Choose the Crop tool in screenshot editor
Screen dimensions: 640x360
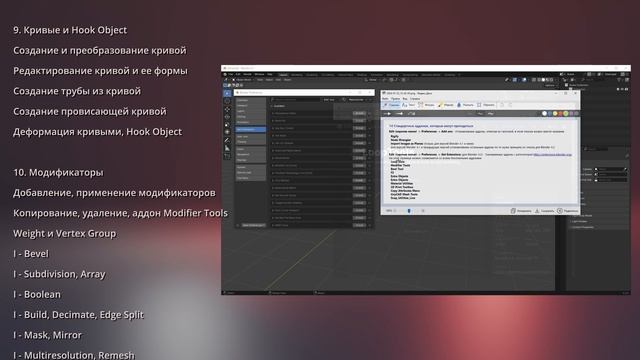(x=486, y=105)
